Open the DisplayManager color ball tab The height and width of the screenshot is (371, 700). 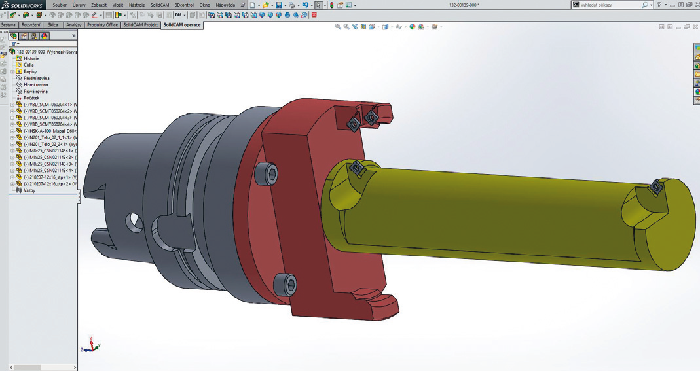point(45,36)
